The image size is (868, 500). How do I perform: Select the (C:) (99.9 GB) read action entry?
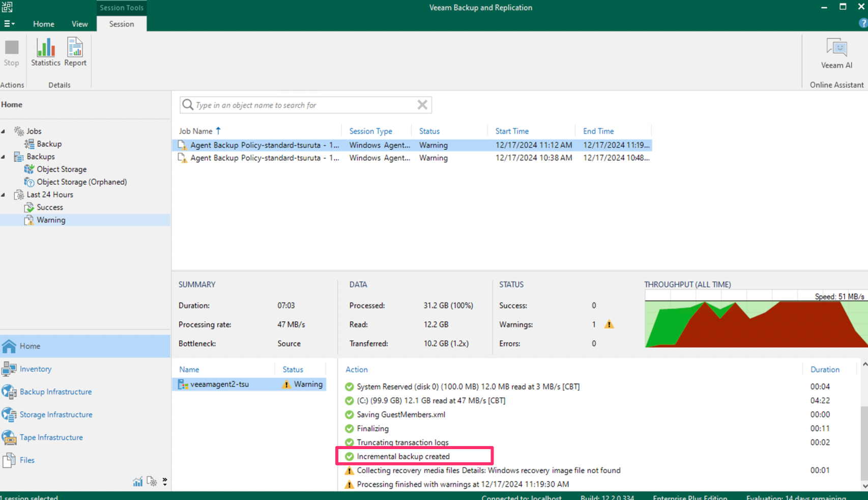[431, 401]
